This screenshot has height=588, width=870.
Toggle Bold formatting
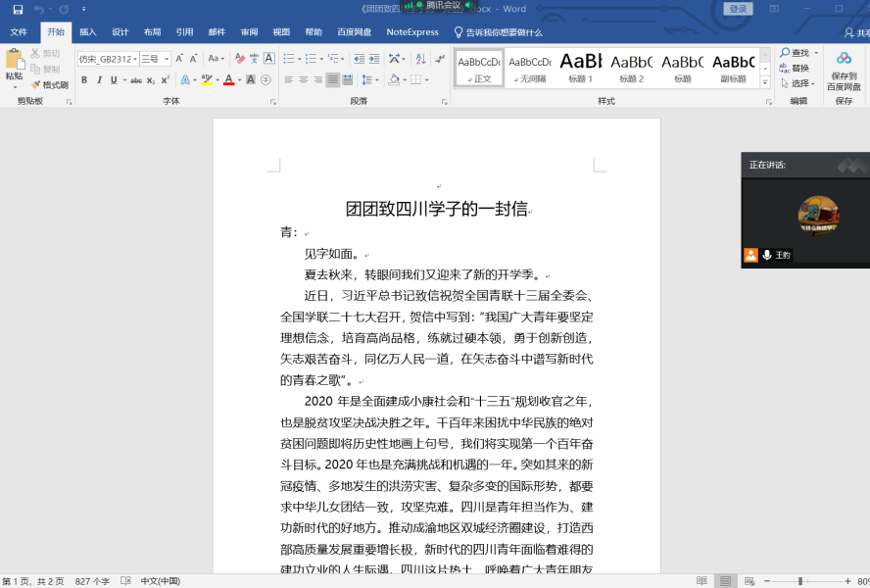84,80
